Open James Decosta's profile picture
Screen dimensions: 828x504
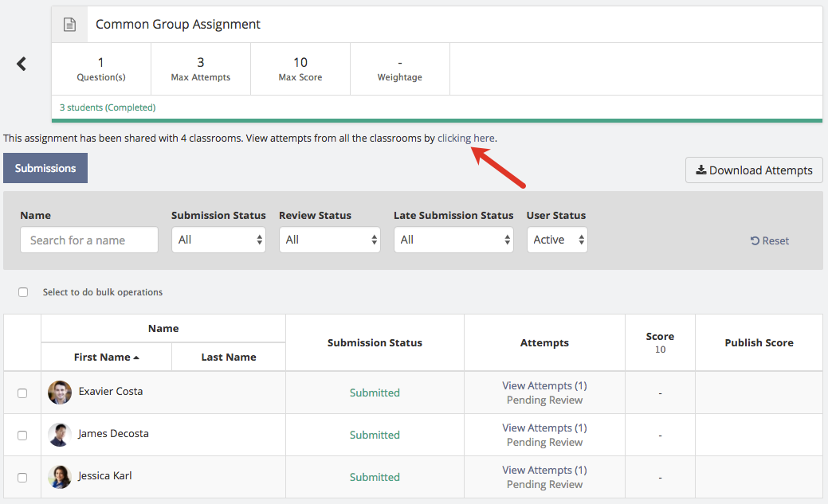pos(60,435)
